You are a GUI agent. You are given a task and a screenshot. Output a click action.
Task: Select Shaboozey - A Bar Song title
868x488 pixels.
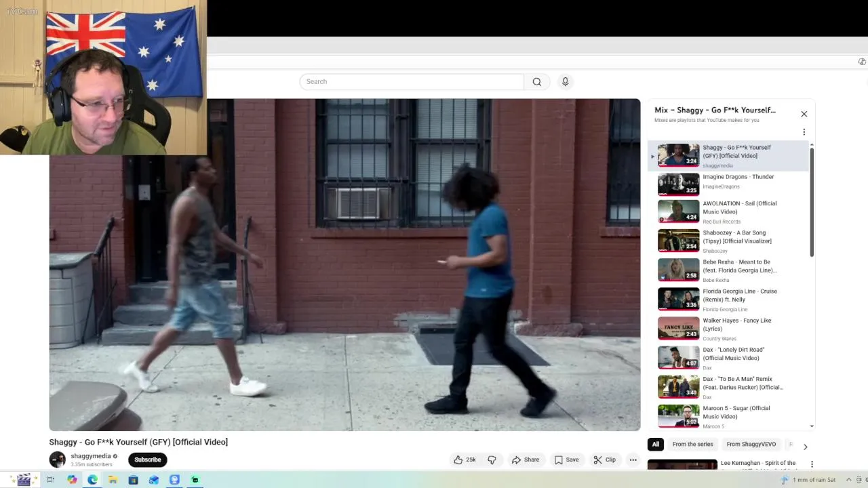click(737, 237)
